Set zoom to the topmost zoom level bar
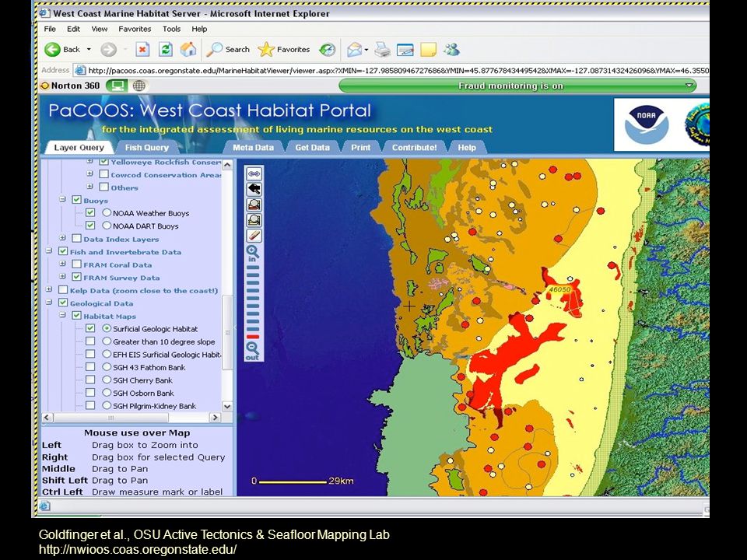Viewport: 747px width, 560px height. (x=253, y=268)
